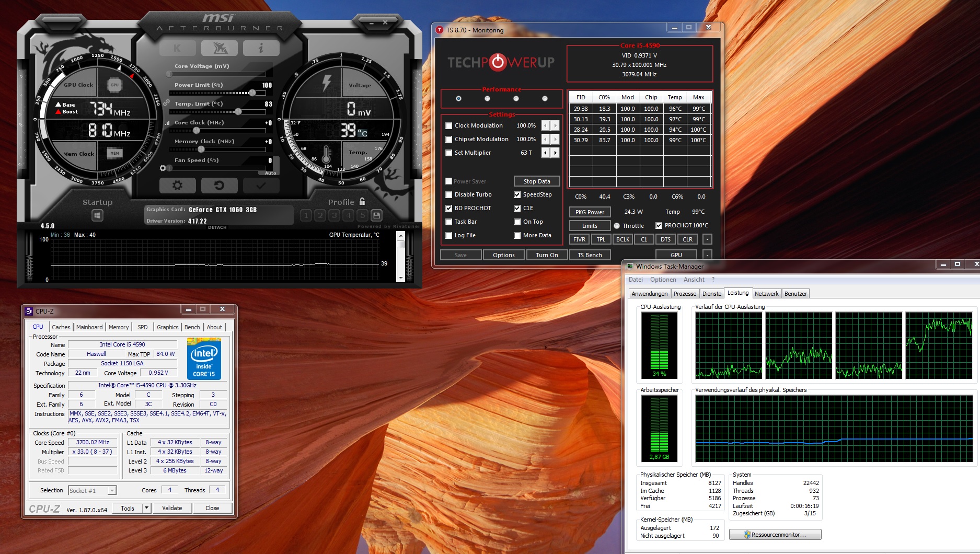Viewport: 980px width, 554px height.
Task: Open Ressourcenmonitor from Task-Manager
Action: coord(775,535)
